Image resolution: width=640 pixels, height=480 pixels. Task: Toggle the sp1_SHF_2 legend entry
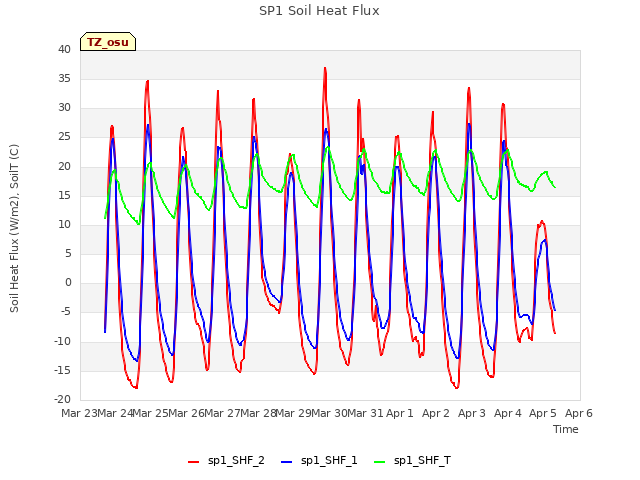click(x=226, y=460)
